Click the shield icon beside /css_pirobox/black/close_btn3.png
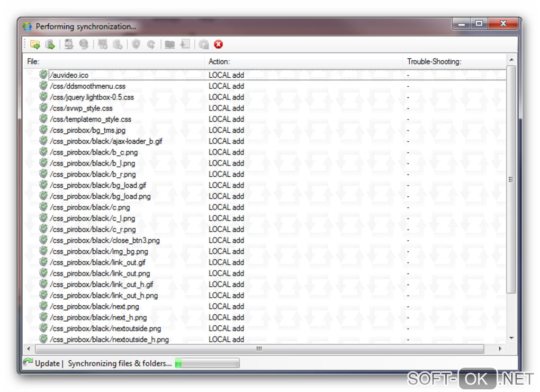The height and width of the screenshot is (392, 540). (43, 240)
